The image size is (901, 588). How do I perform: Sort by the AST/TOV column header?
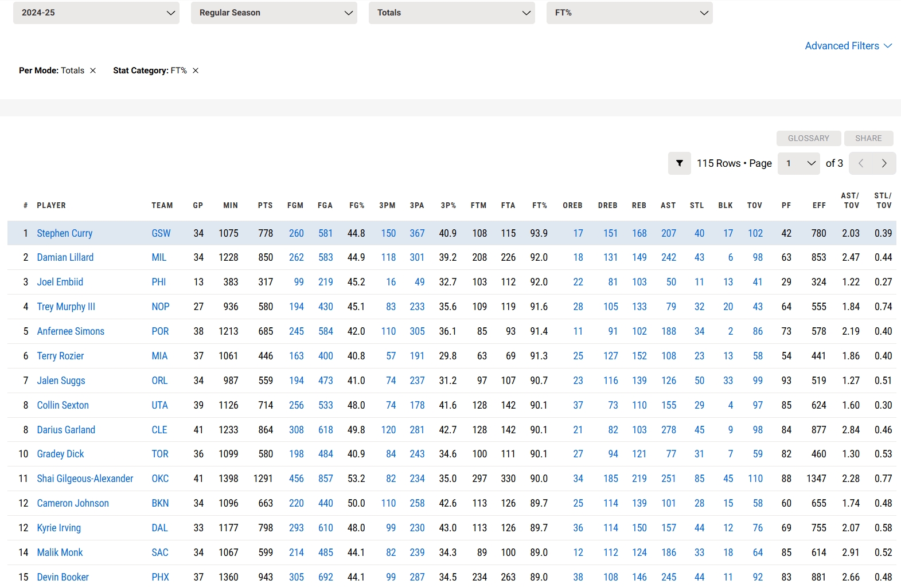(x=850, y=201)
